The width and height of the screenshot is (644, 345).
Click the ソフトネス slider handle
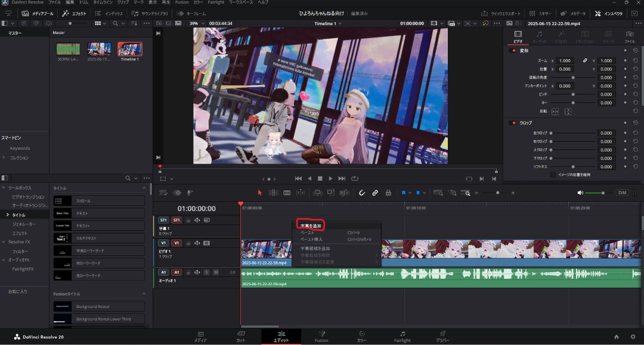point(573,167)
